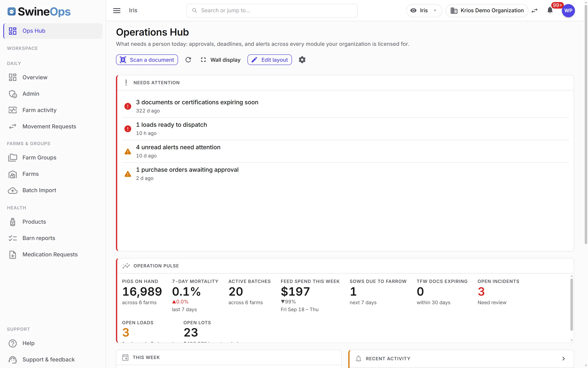Open Support & feedback
Image resolution: width=588 pixels, height=368 pixels.
click(x=53, y=359)
